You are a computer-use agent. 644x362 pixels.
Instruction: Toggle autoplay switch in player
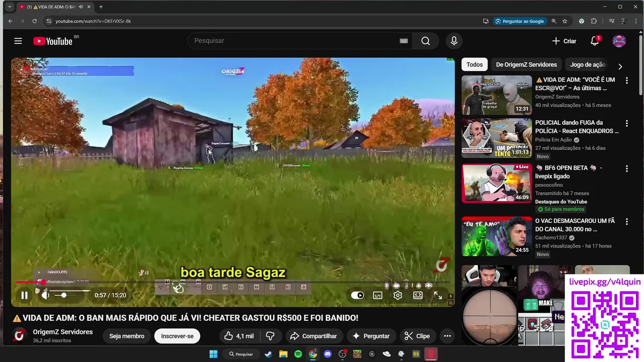pos(357,295)
